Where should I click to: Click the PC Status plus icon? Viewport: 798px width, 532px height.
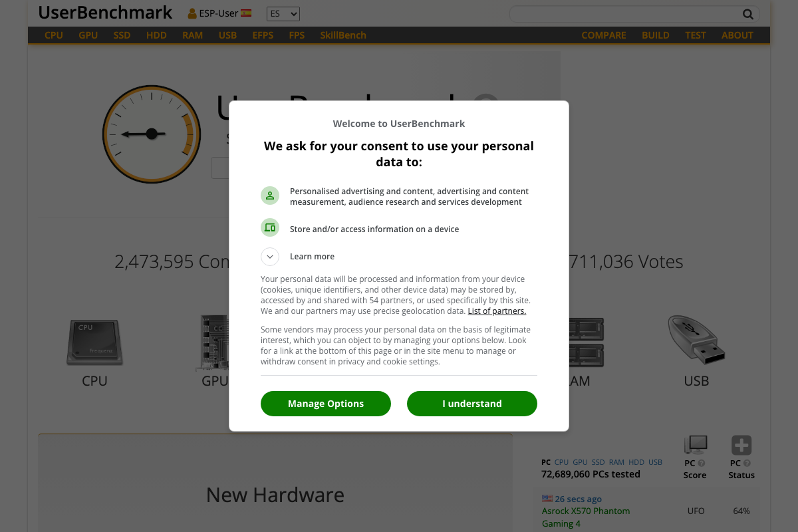[741, 445]
